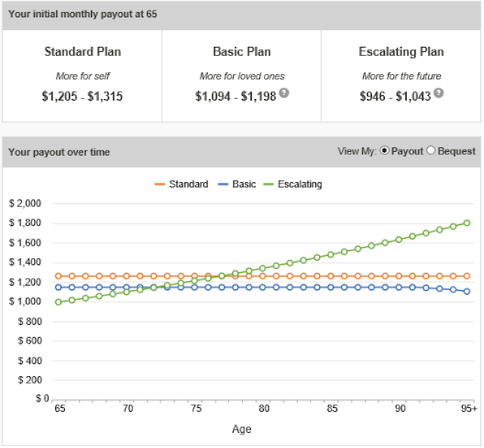Click the Escalating line's data point at age 85
Screen dimensions: 484x448
point(330,255)
